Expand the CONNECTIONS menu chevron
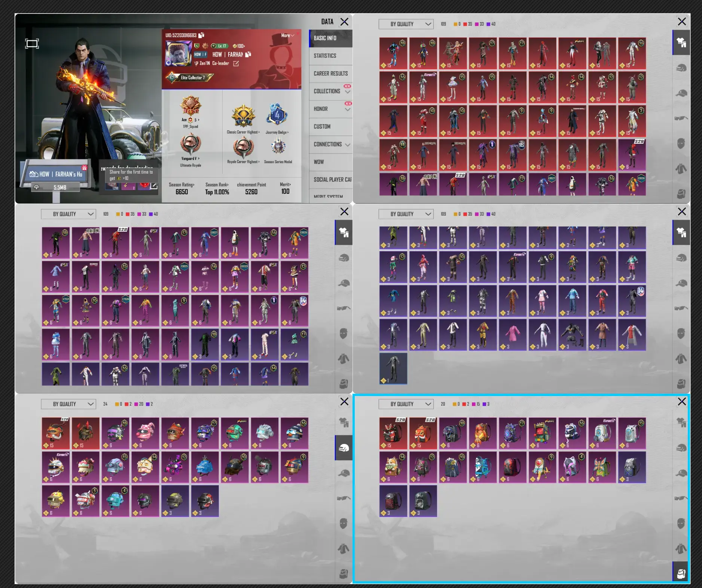This screenshot has height=588, width=702. pyautogui.click(x=348, y=144)
